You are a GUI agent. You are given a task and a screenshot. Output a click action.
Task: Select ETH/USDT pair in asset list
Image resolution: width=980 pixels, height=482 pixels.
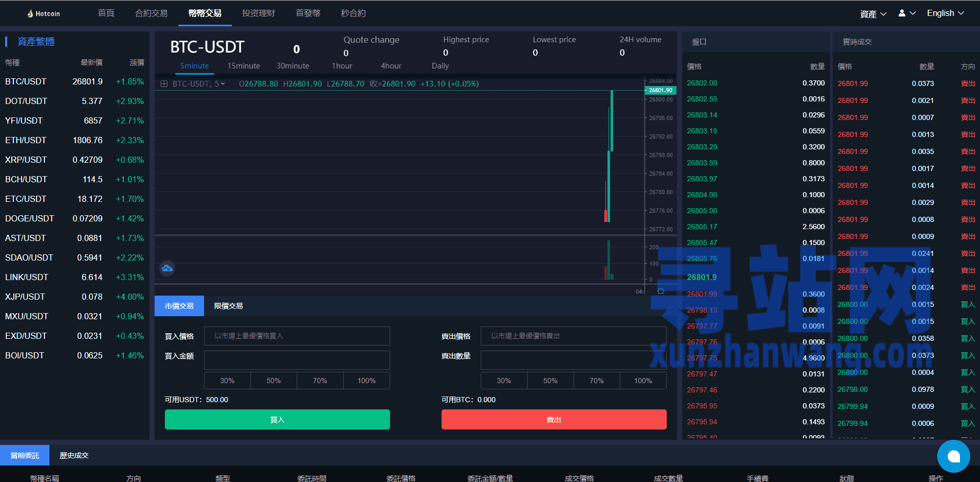(x=26, y=140)
